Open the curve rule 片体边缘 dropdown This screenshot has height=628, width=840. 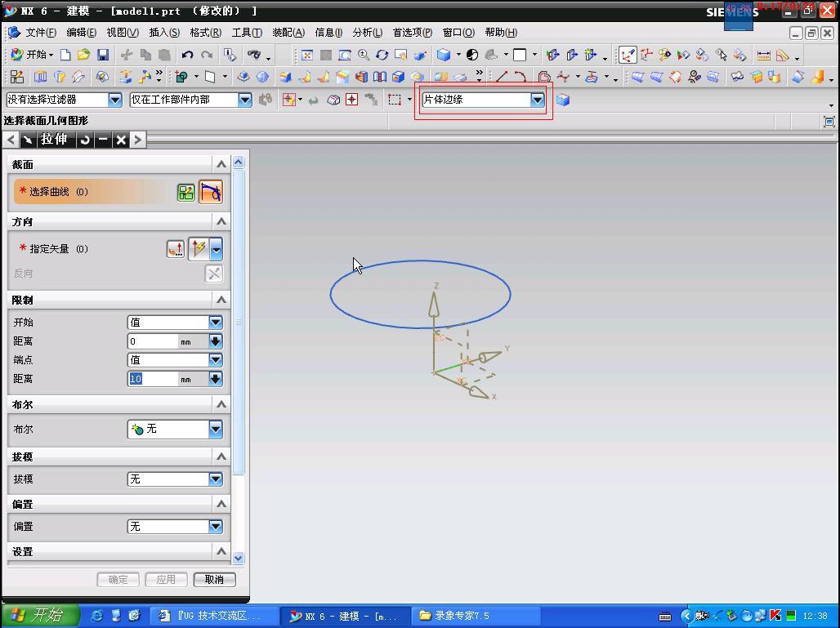point(538,100)
